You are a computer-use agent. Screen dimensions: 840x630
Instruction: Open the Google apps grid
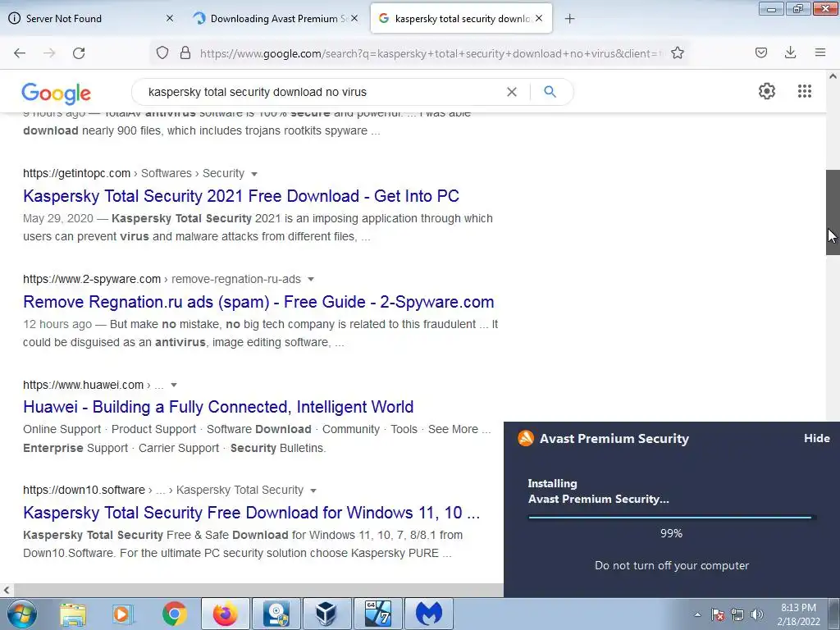click(805, 91)
